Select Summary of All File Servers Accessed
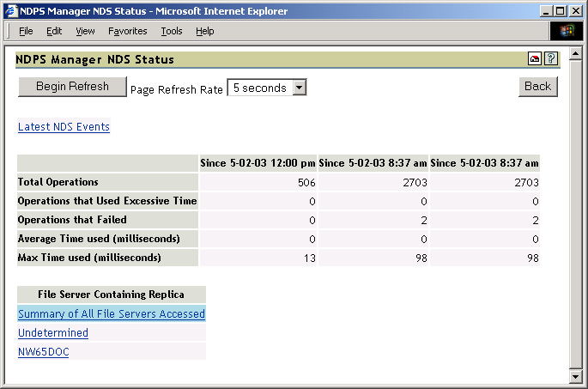The image size is (588, 389). (x=112, y=314)
